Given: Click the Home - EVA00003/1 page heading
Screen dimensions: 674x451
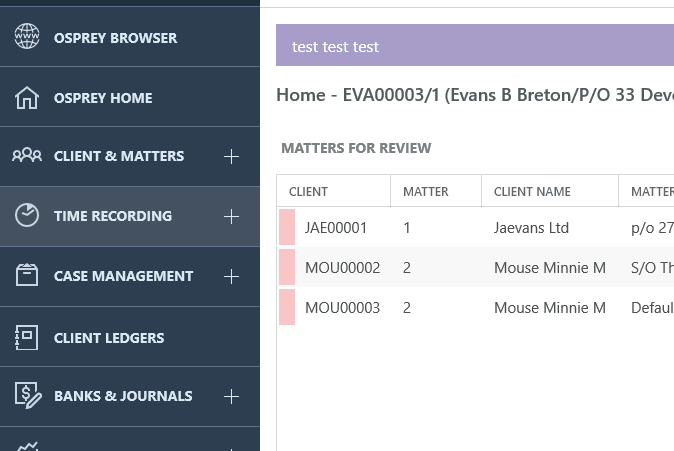Looking at the screenshot, I should pyautogui.click(x=475, y=95).
